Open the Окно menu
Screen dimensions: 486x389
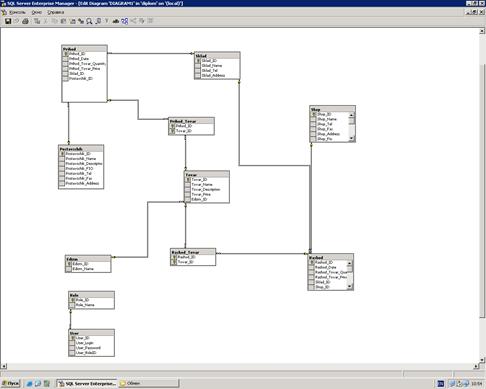37,12
